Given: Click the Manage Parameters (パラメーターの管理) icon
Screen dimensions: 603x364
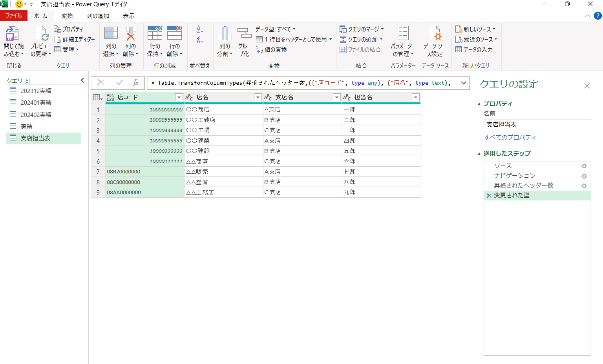Looking at the screenshot, I should 403,33.
